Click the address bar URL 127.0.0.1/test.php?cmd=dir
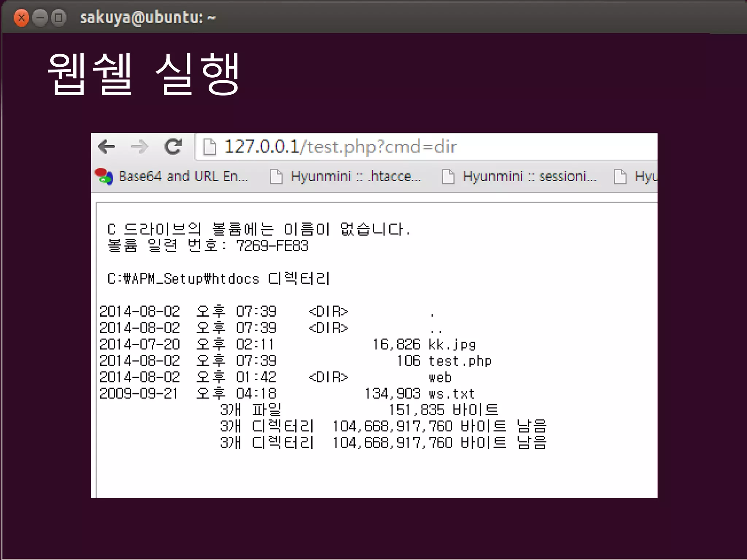This screenshot has width=747, height=560. point(340,147)
